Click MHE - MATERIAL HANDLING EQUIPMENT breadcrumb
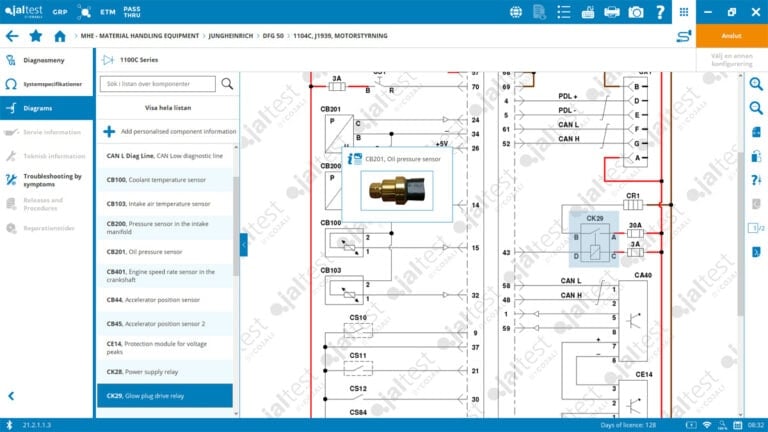 click(140, 36)
